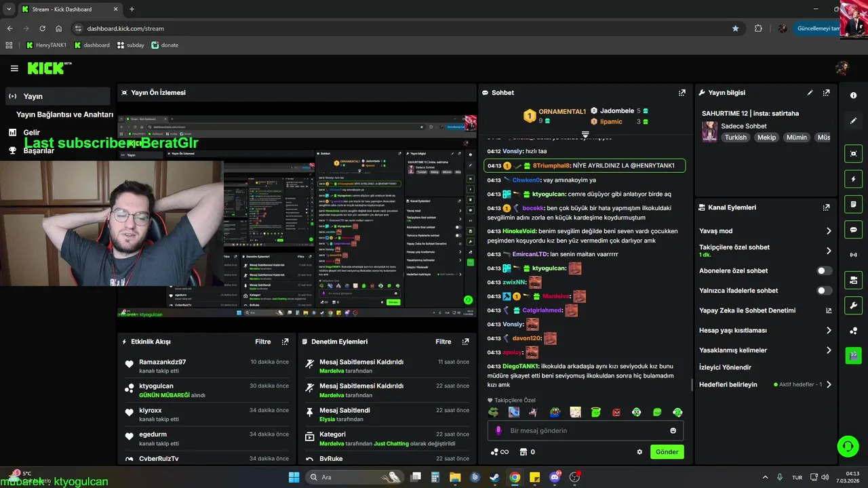Toggle the chat bubble icon in right sidebar
The width and height of the screenshot is (868, 488).
(853, 230)
